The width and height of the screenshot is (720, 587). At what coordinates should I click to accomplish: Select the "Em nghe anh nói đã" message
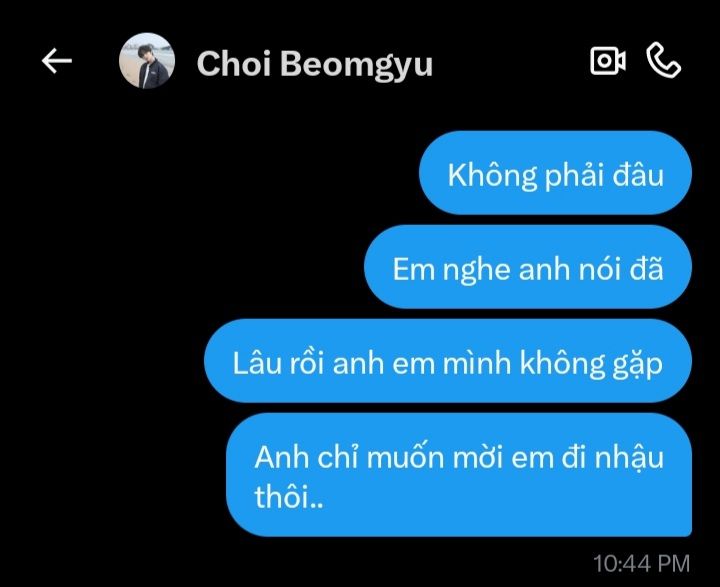click(x=528, y=267)
